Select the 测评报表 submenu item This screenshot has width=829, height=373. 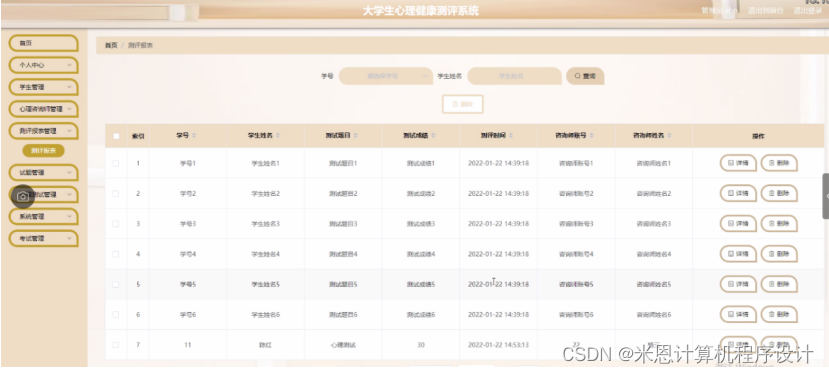click(43, 151)
